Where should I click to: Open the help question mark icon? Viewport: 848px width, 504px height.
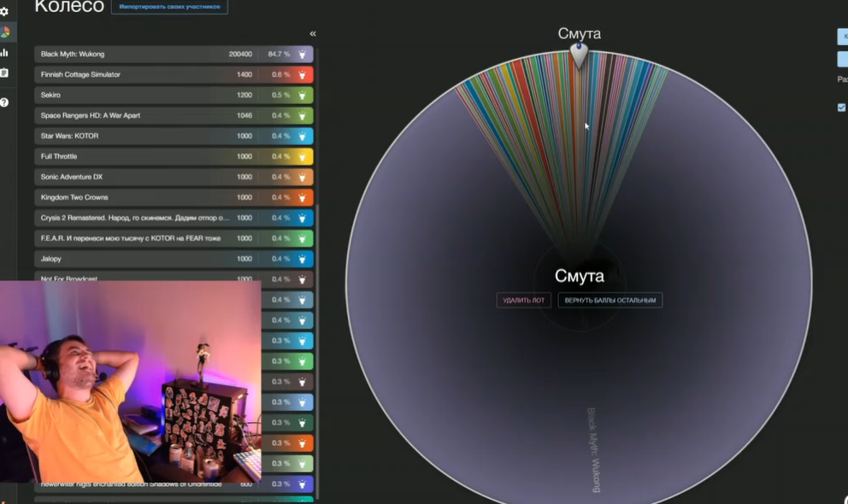[x=4, y=103]
